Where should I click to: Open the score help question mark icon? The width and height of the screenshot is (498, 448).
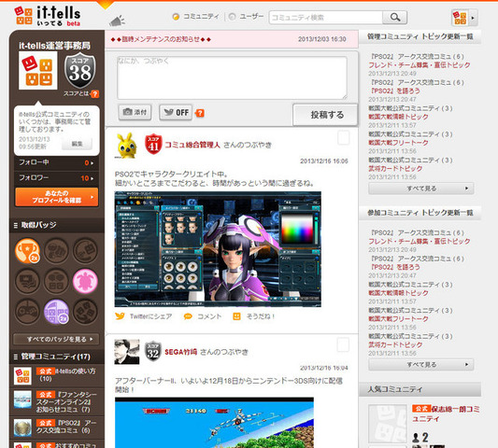[x=94, y=94]
